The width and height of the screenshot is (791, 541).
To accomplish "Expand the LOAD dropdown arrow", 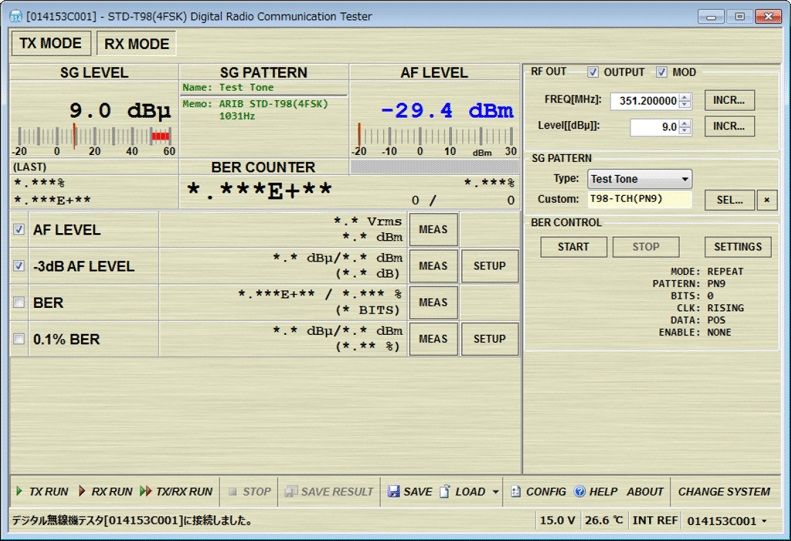I will [x=495, y=492].
